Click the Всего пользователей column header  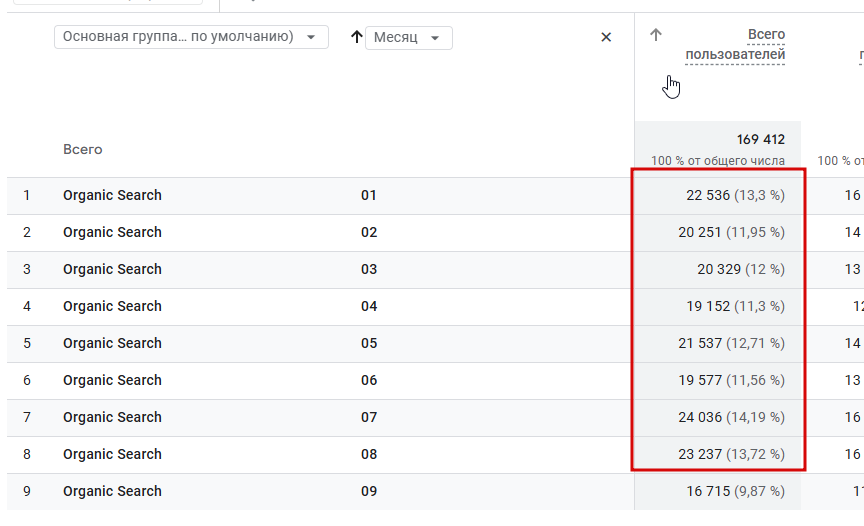click(x=735, y=44)
